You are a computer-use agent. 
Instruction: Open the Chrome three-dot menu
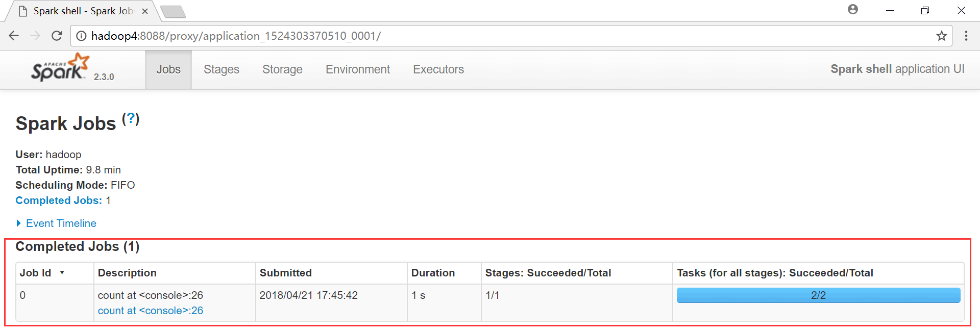click(966, 36)
